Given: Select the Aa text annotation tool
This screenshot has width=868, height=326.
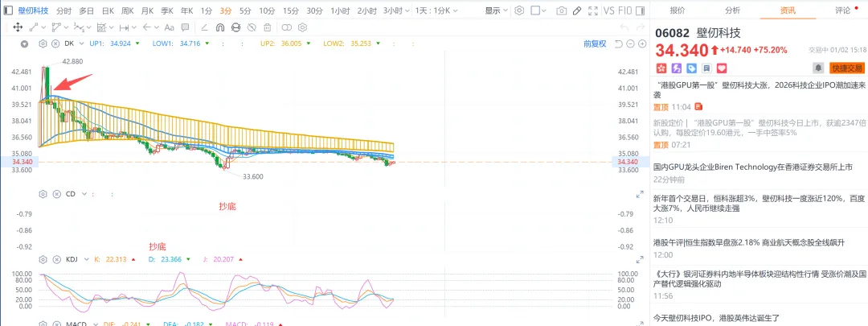Looking at the screenshot, I should (170, 27).
